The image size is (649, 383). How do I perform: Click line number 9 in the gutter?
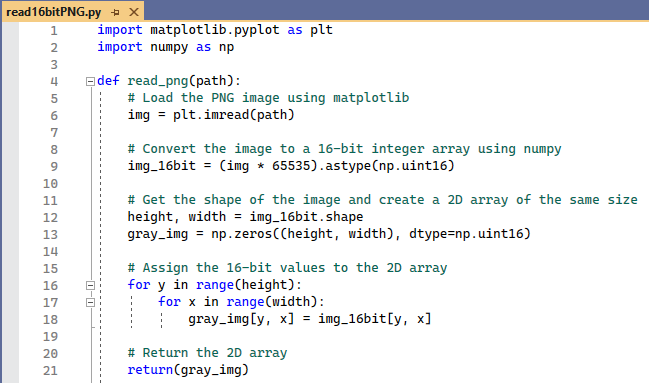(54, 166)
